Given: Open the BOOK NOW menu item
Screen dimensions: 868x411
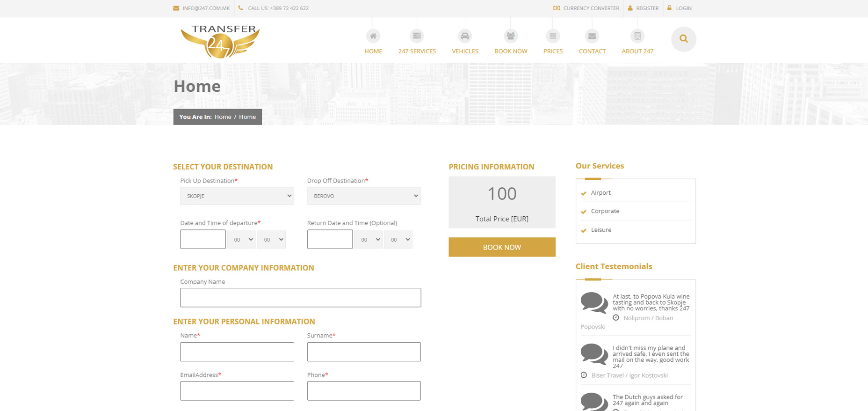Looking at the screenshot, I should (511, 51).
